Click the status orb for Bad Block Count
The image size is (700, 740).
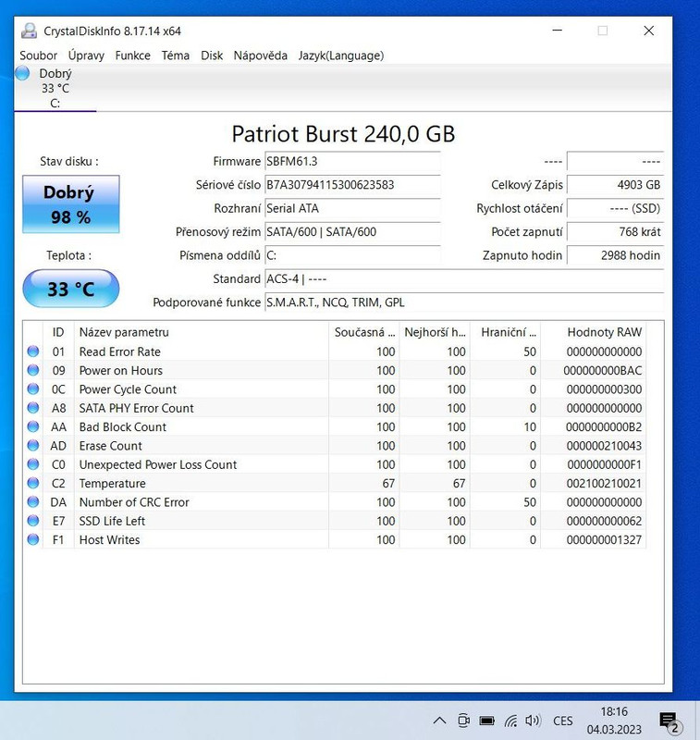tap(33, 426)
